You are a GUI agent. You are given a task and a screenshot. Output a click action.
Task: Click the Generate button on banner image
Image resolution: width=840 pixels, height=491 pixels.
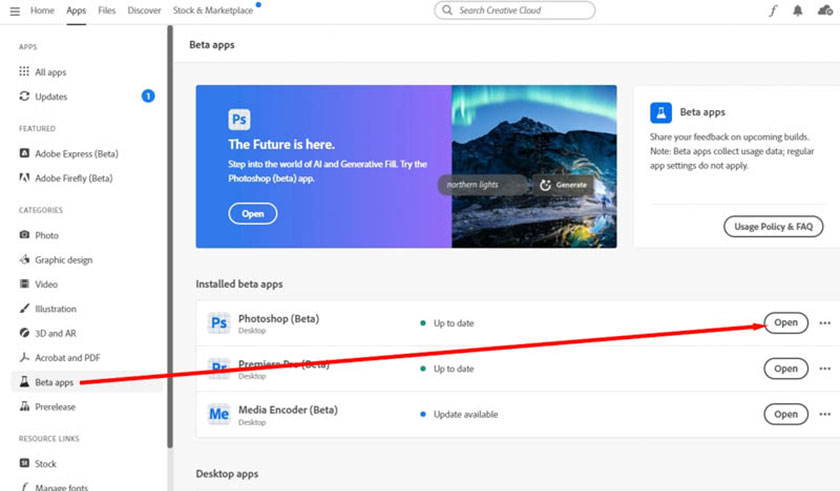click(x=563, y=185)
